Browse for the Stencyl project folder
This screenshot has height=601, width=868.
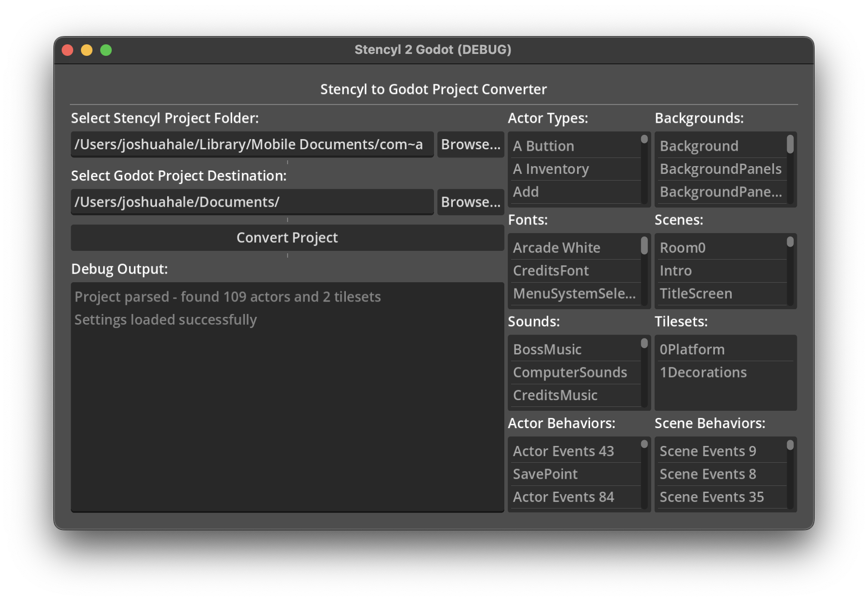pyautogui.click(x=471, y=144)
